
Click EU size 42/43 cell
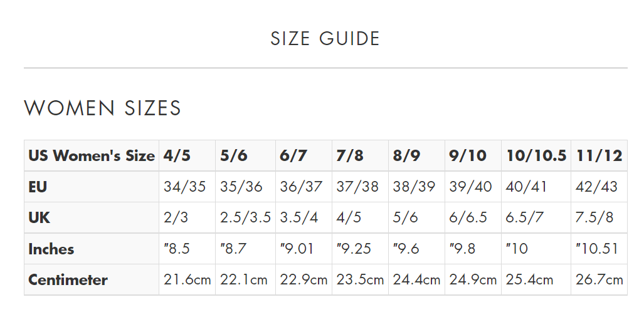click(596, 187)
